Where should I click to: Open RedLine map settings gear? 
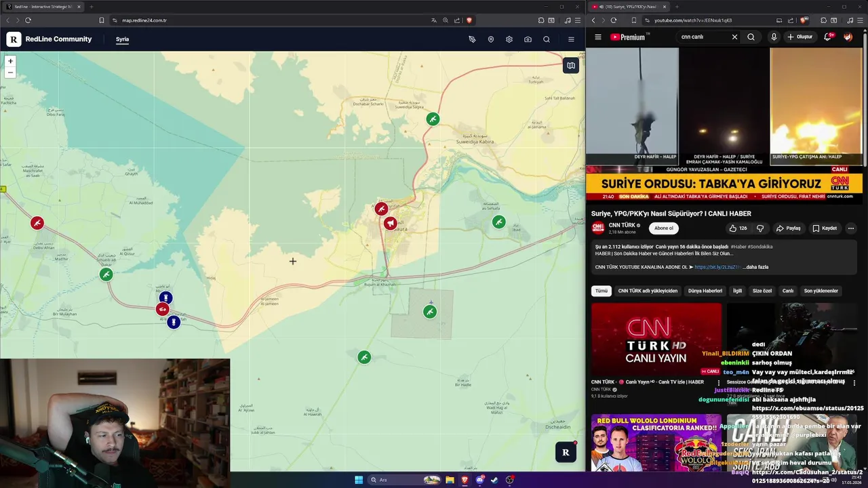click(509, 39)
